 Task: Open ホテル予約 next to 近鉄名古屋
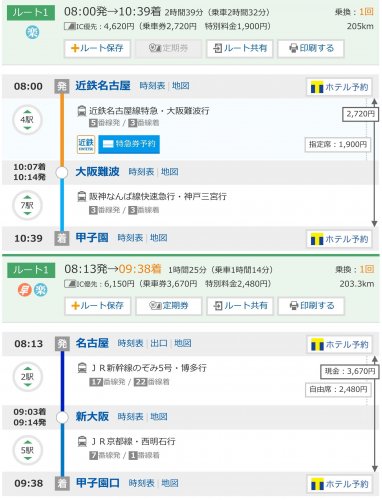pyautogui.click(x=339, y=87)
